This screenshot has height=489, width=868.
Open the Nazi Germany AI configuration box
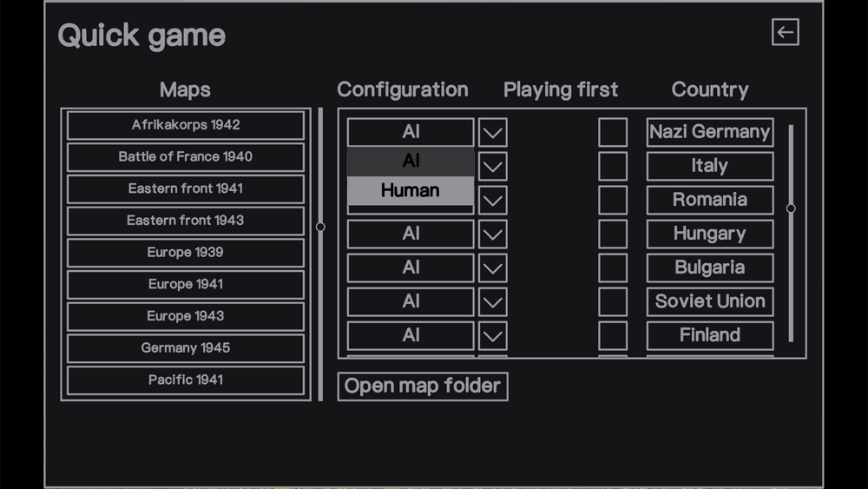tap(411, 132)
